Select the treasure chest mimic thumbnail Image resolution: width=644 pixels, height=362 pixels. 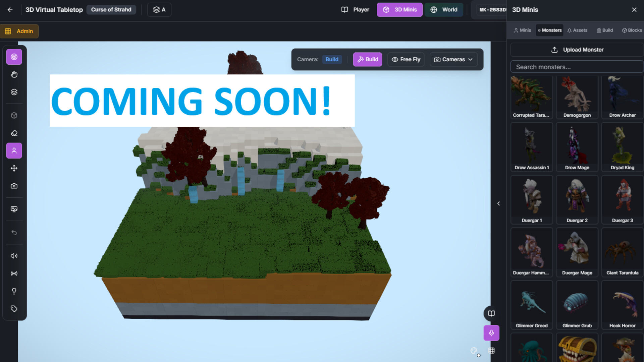[577, 348]
